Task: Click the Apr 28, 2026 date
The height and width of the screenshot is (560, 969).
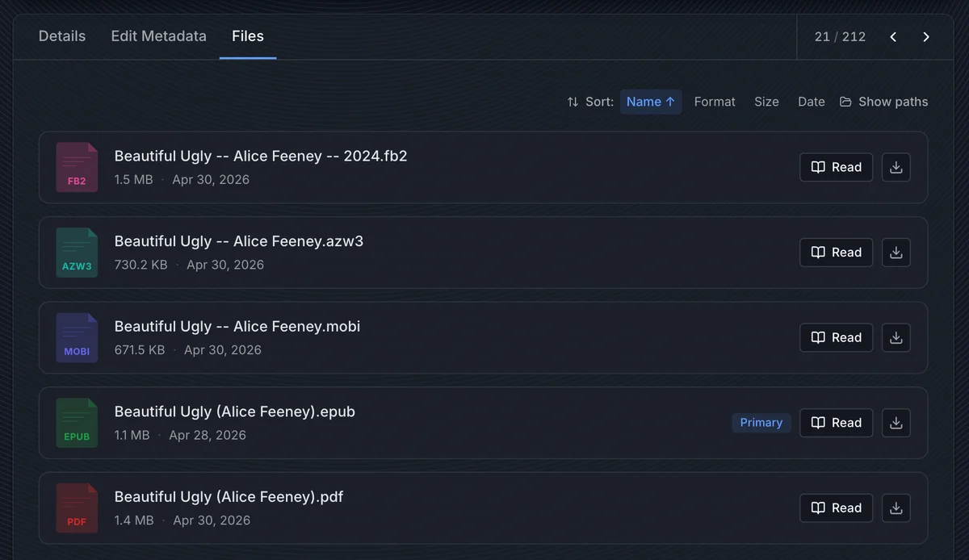Action: coord(208,435)
